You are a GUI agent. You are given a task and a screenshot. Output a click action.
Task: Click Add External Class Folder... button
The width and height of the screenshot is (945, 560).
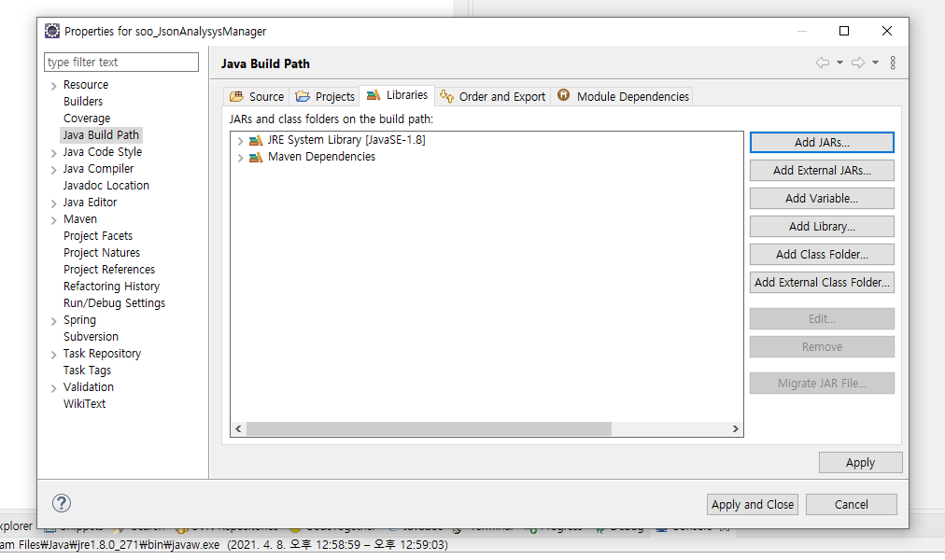point(822,283)
